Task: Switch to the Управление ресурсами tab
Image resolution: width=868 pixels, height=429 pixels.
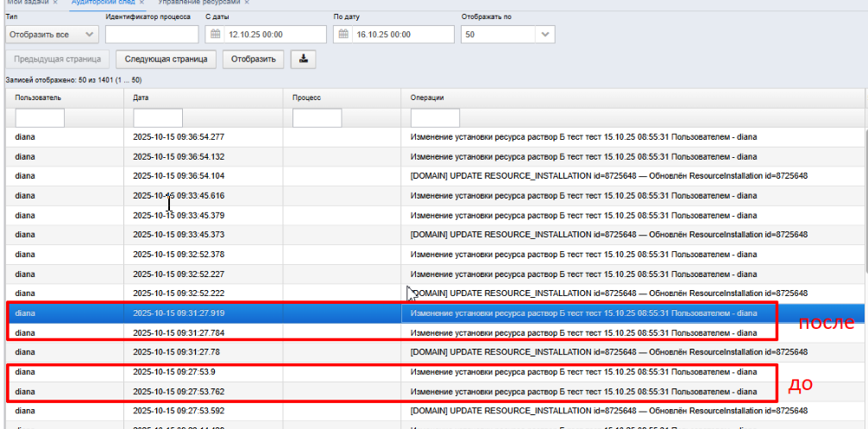Action: [200, 3]
